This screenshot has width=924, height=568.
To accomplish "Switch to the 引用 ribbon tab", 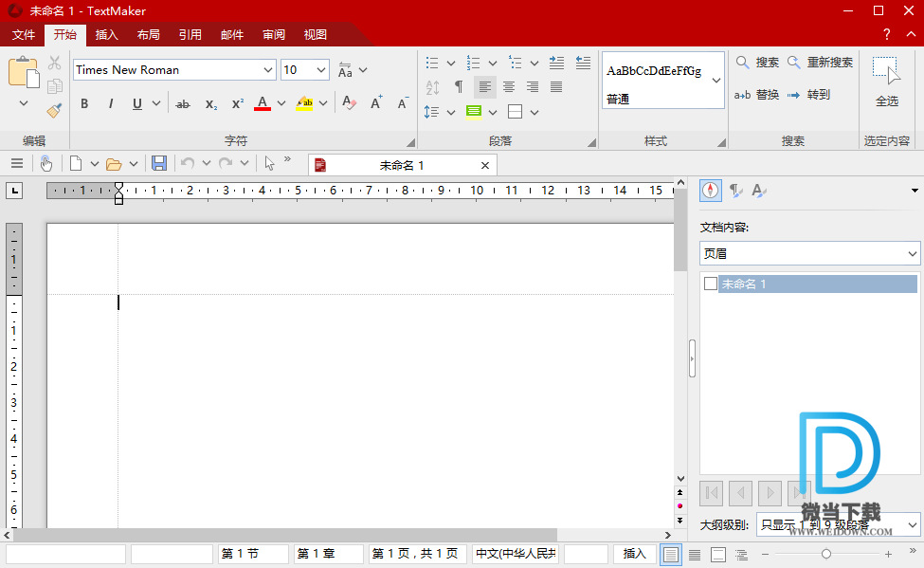I will [190, 35].
